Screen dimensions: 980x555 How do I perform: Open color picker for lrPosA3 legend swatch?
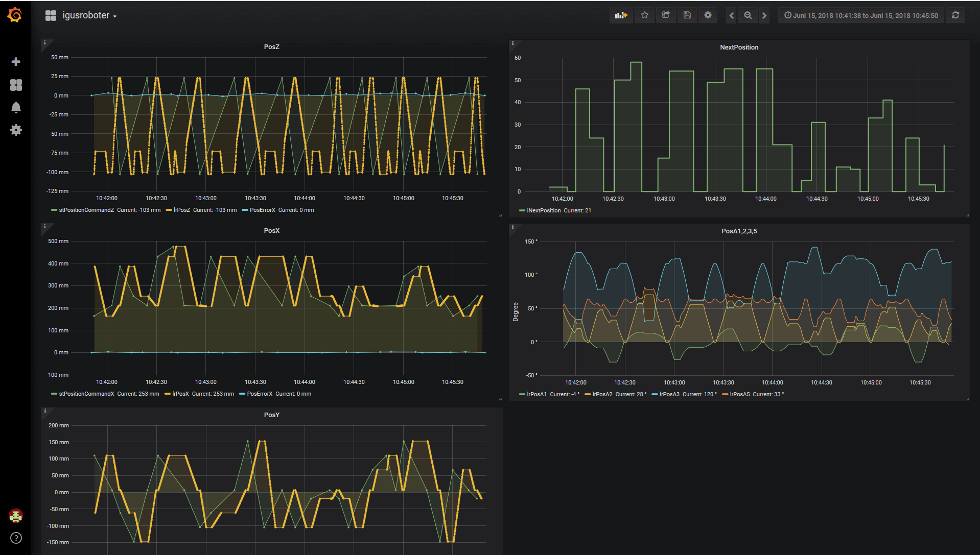(655, 394)
